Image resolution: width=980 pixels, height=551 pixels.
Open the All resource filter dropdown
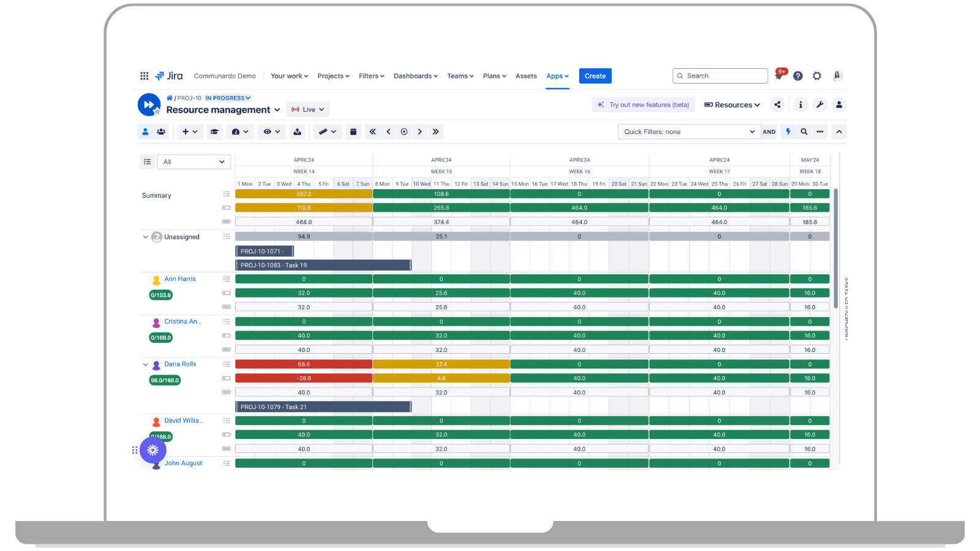pyautogui.click(x=194, y=162)
